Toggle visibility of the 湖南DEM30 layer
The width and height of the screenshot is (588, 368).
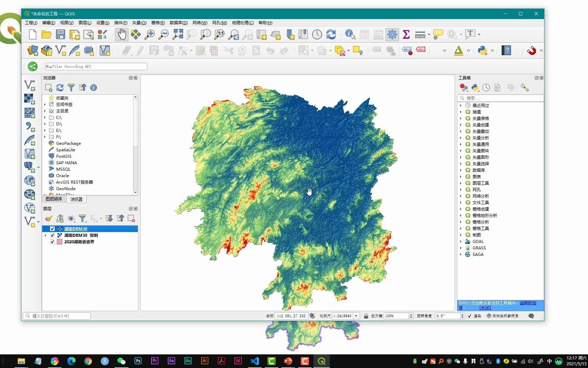(x=52, y=229)
